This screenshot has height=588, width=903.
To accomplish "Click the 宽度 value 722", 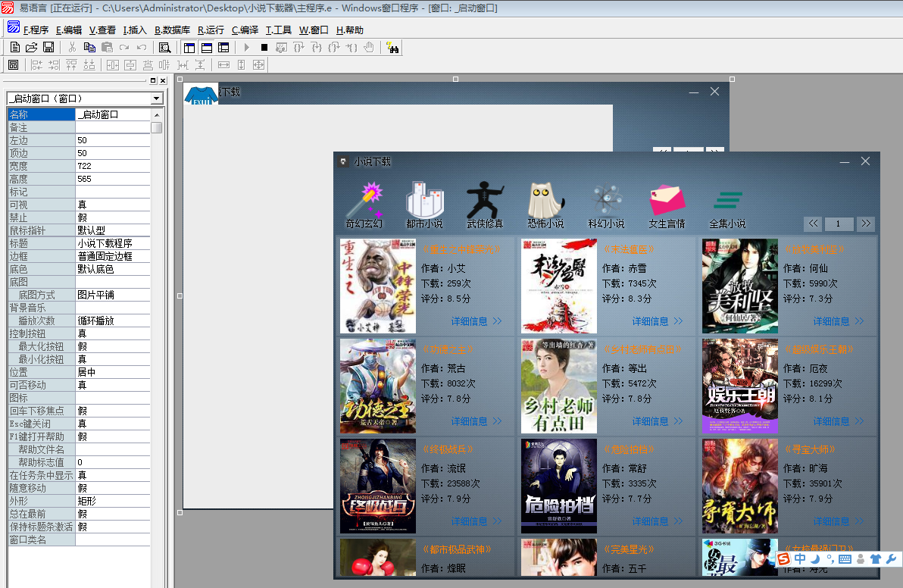I will (x=113, y=166).
